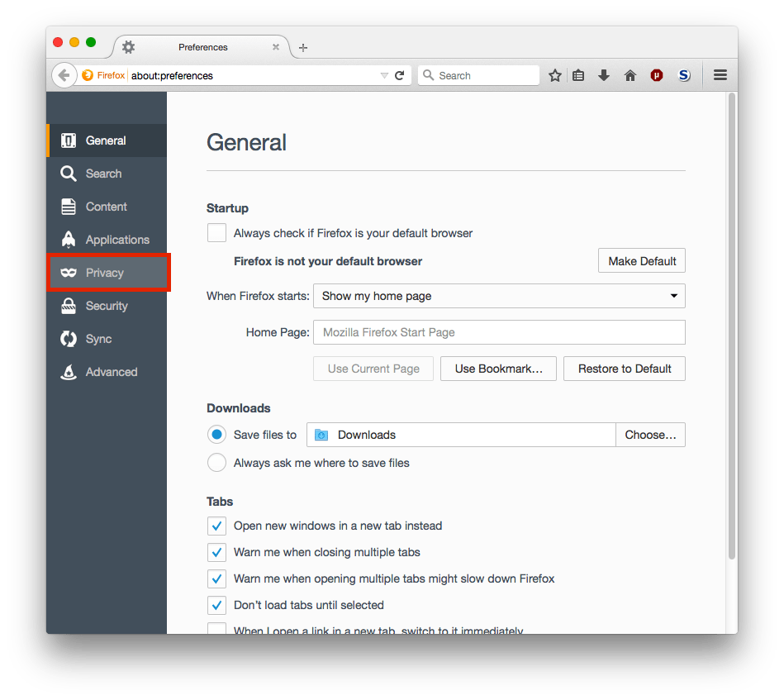Uncheck Don't load tabs until selected

[x=216, y=606]
